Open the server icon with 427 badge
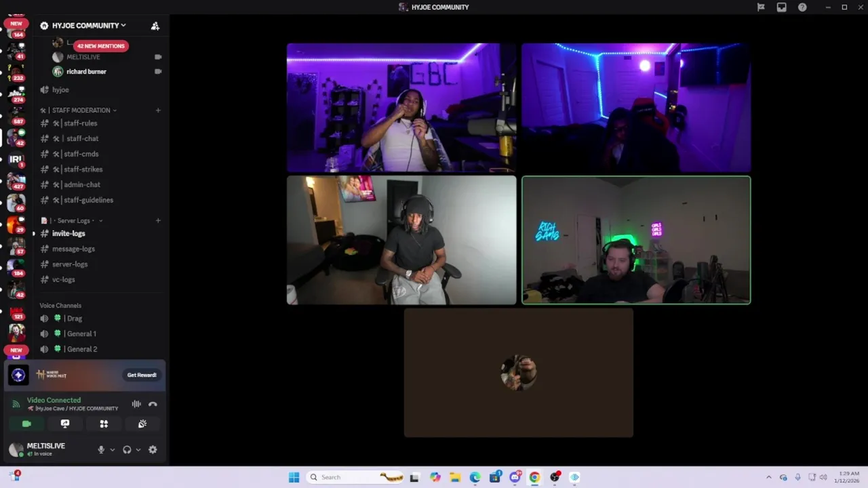Image resolution: width=868 pixels, height=488 pixels. pos(16,181)
